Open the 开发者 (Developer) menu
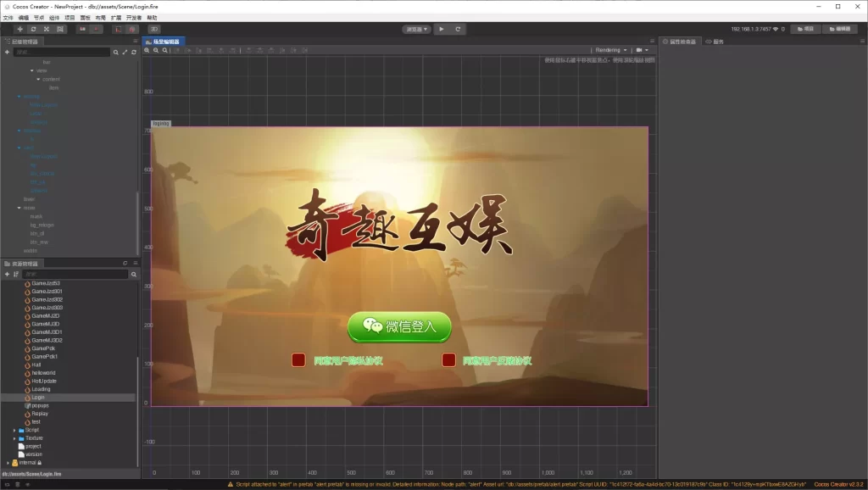 click(134, 18)
